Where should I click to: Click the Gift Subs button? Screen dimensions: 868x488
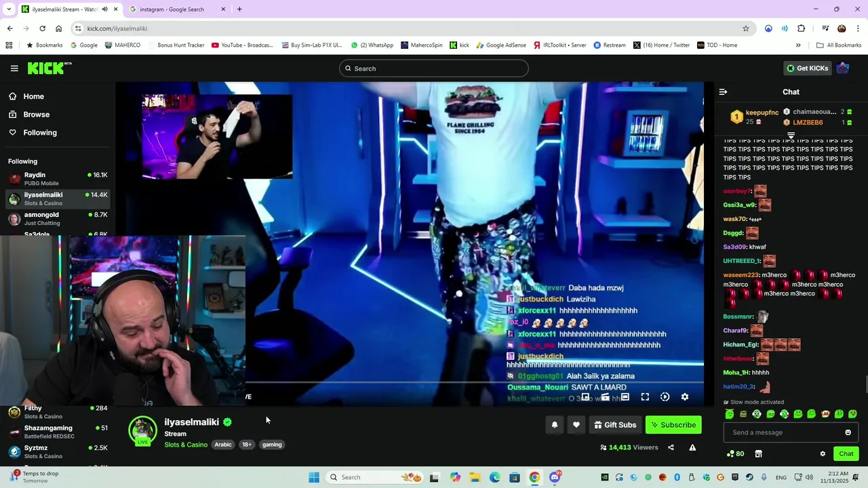pyautogui.click(x=615, y=425)
